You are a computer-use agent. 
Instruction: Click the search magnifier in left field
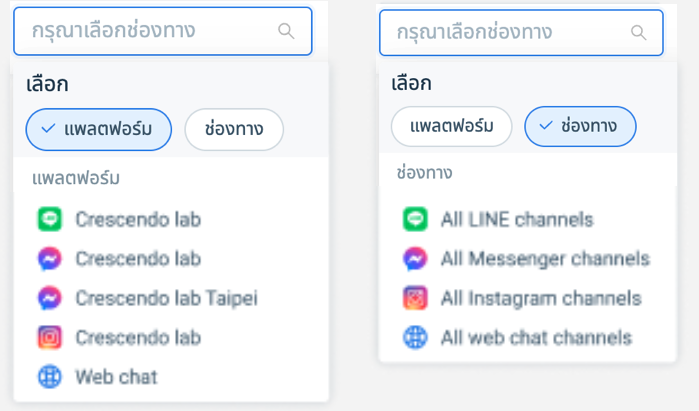click(286, 31)
